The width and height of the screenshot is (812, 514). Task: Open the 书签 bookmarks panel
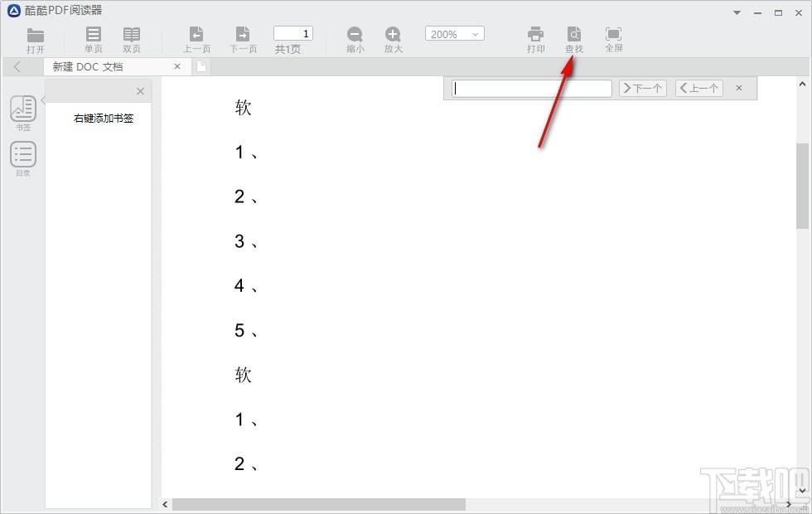23,113
